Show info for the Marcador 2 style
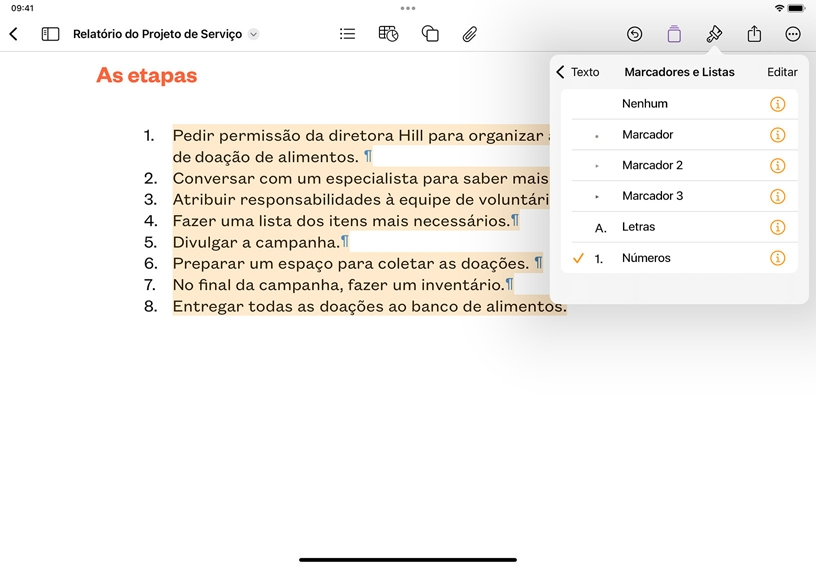 (777, 166)
